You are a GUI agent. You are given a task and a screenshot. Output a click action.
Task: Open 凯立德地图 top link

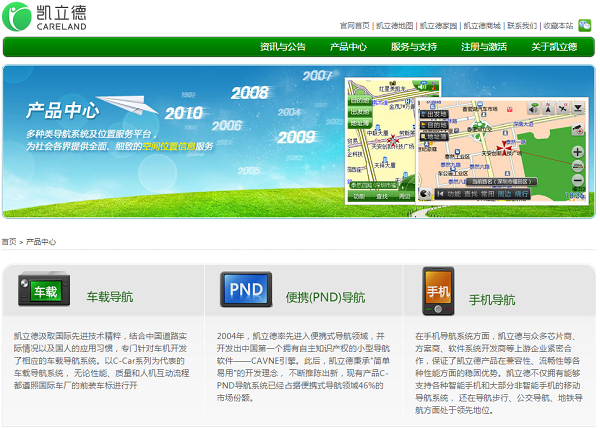[395, 26]
